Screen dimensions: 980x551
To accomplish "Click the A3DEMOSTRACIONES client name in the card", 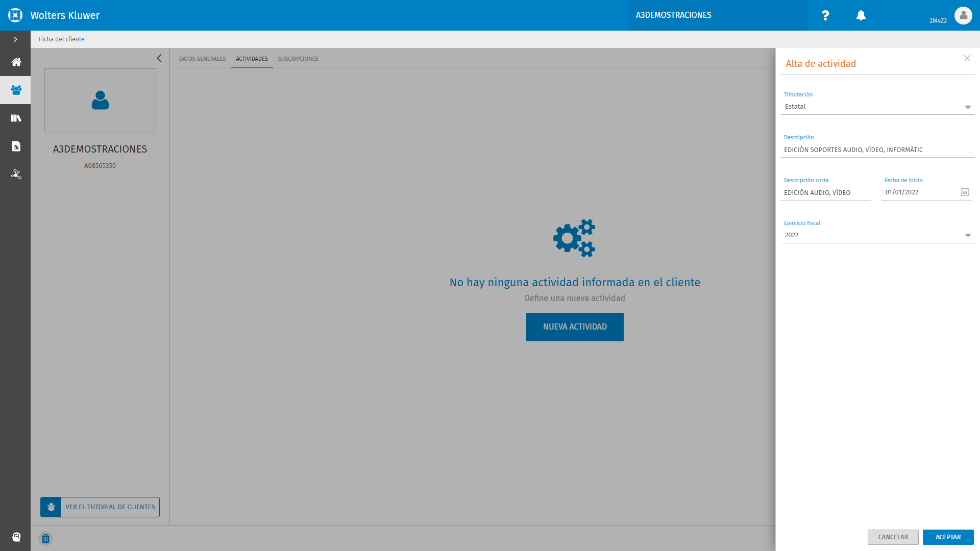I will coord(100,149).
